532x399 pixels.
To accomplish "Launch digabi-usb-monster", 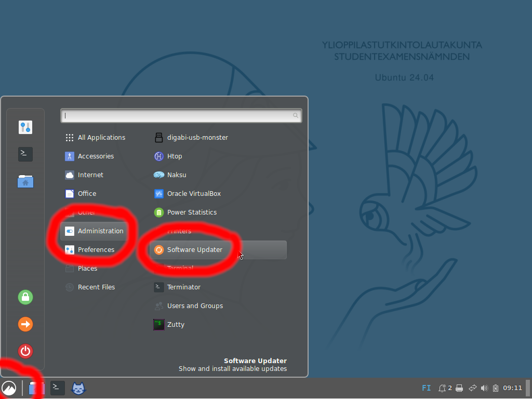I will [x=197, y=138].
